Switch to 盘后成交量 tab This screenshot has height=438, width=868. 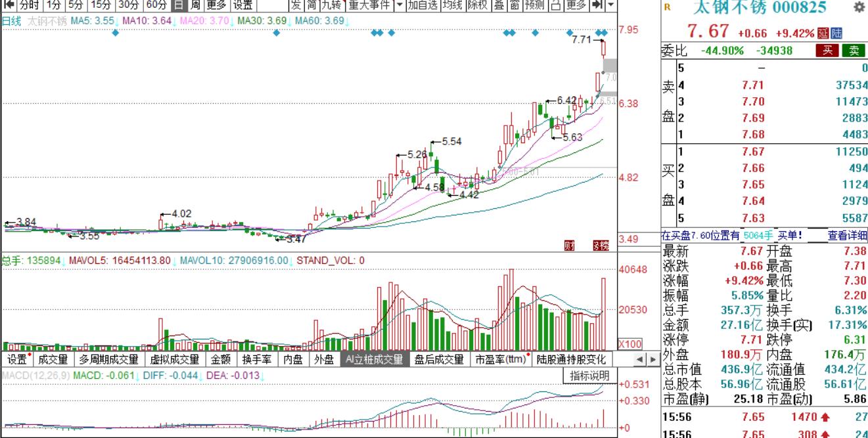pyautogui.click(x=439, y=359)
